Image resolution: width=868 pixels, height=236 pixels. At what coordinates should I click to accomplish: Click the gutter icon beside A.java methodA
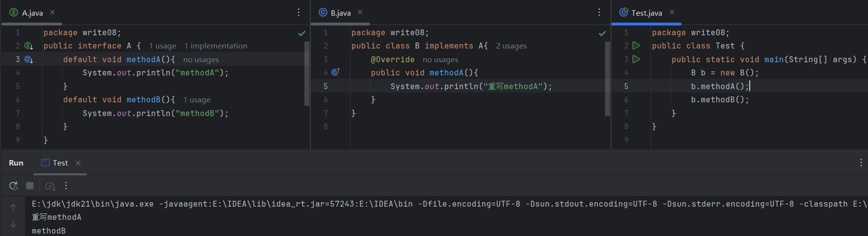coord(29,59)
